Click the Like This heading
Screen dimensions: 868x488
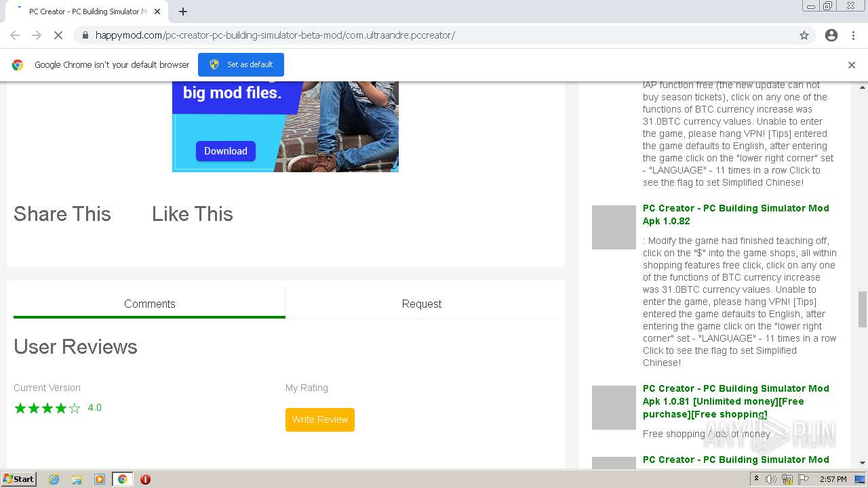click(193, 214)
